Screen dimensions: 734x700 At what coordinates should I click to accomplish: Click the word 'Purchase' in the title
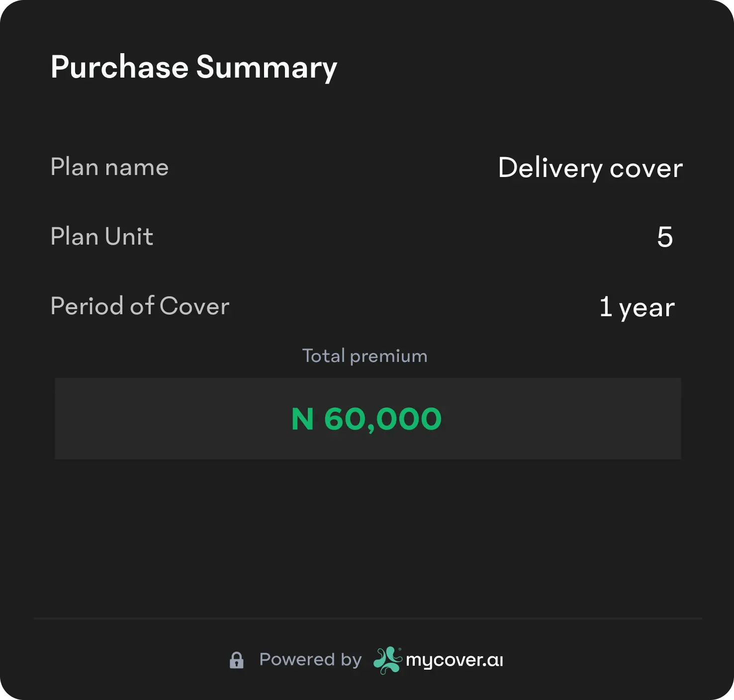[x=119, y=67]
